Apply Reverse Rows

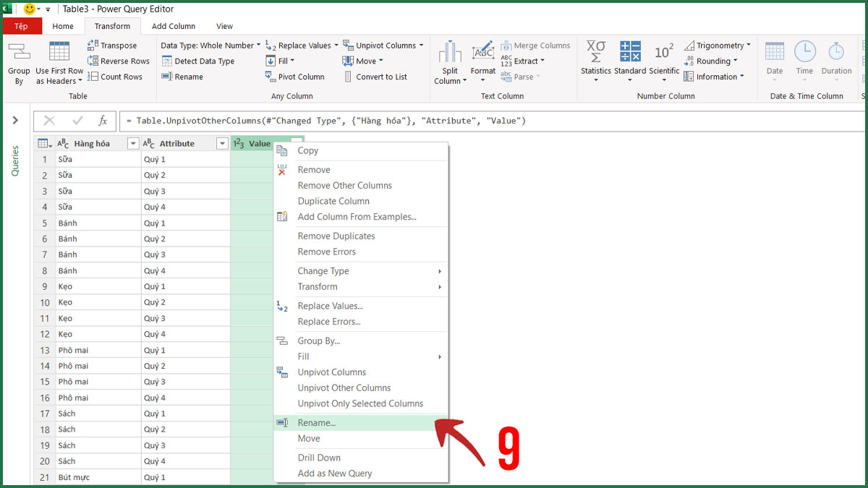tap(118, 61)
